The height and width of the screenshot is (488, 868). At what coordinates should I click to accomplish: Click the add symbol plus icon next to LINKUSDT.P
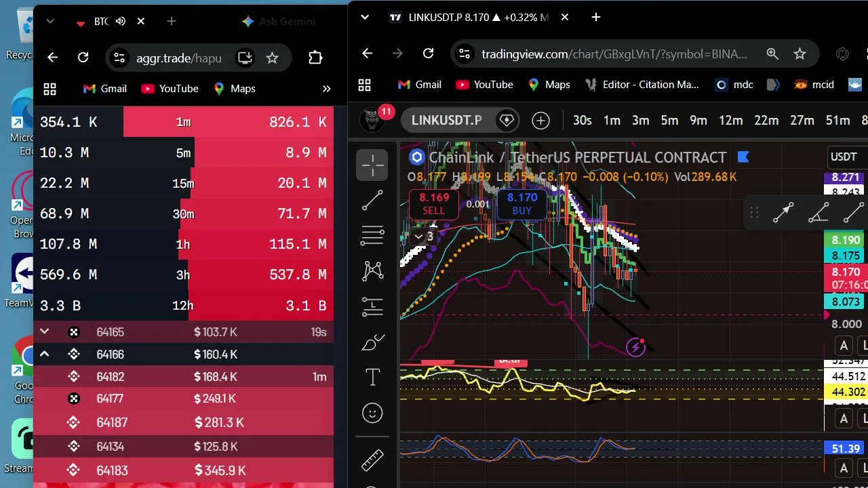[540, 121]
